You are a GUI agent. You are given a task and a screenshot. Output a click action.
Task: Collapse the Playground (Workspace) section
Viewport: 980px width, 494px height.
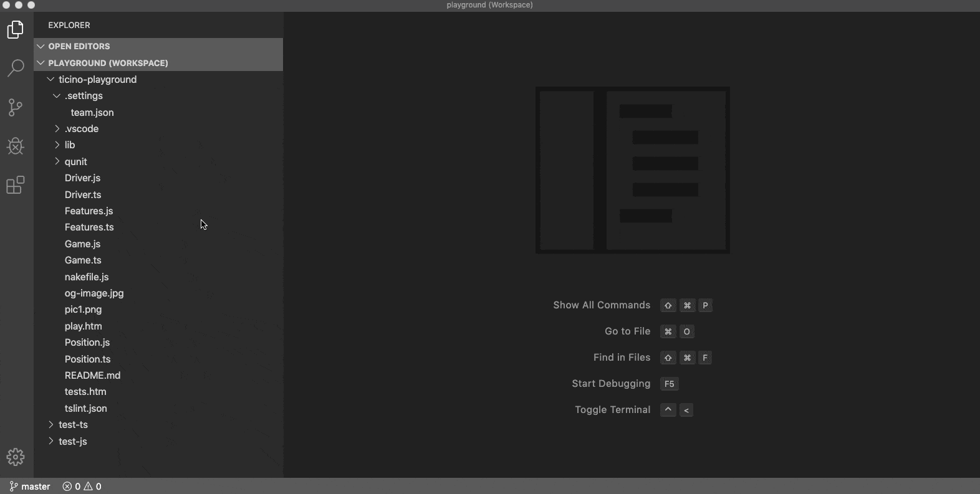click(x=108, y=63)
